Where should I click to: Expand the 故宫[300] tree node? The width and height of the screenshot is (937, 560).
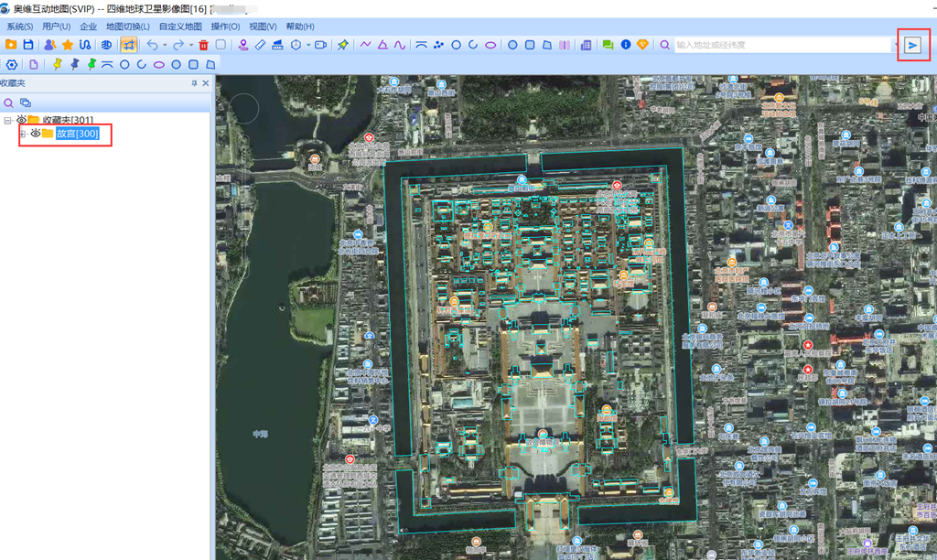pos(22,134)
